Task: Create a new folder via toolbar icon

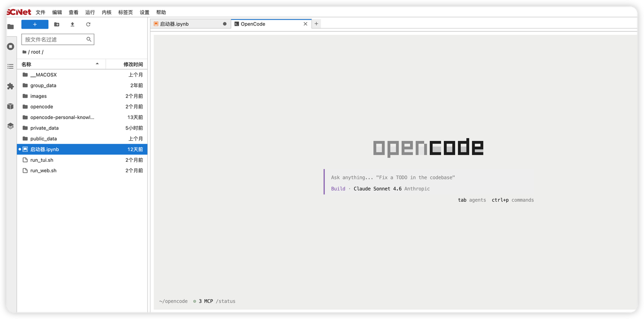Action: click(x=56, y=24)
